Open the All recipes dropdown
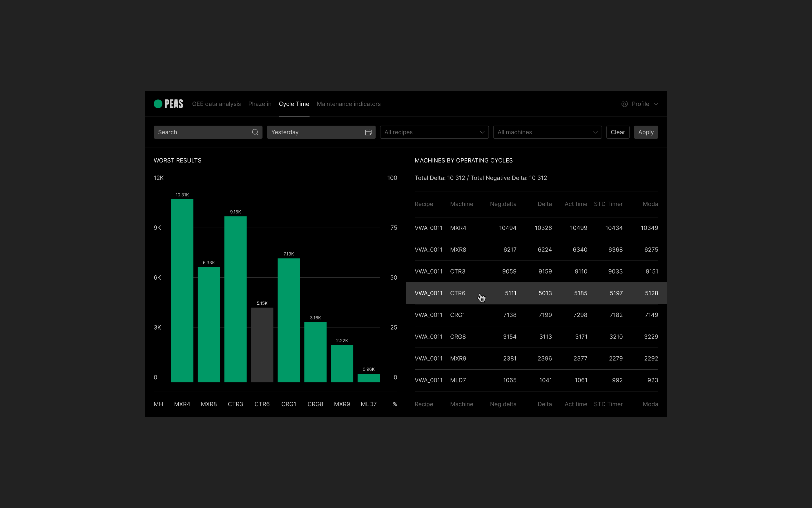 coord(434,132)
